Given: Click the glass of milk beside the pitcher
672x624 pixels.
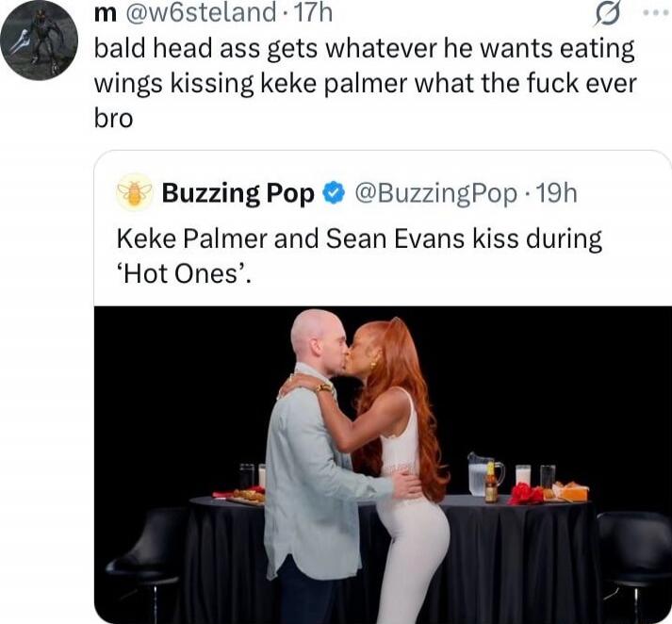Looking at the screenshot, I should [523, 476].
